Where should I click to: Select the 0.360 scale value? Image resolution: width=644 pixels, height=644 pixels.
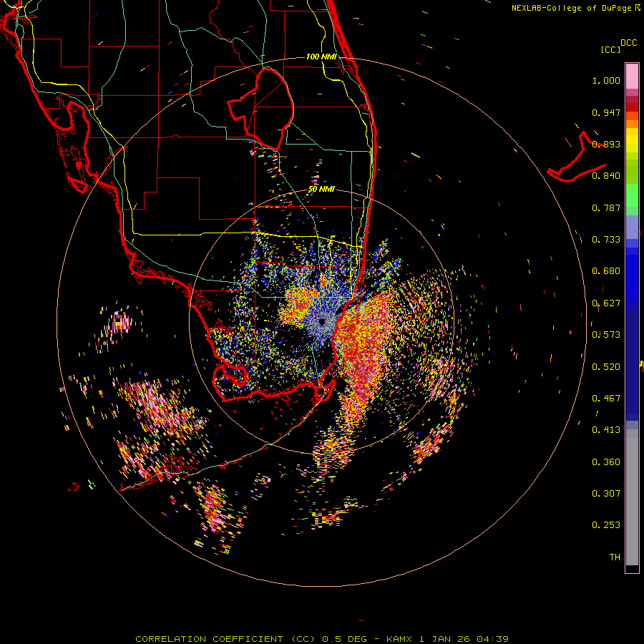[606, 462]
